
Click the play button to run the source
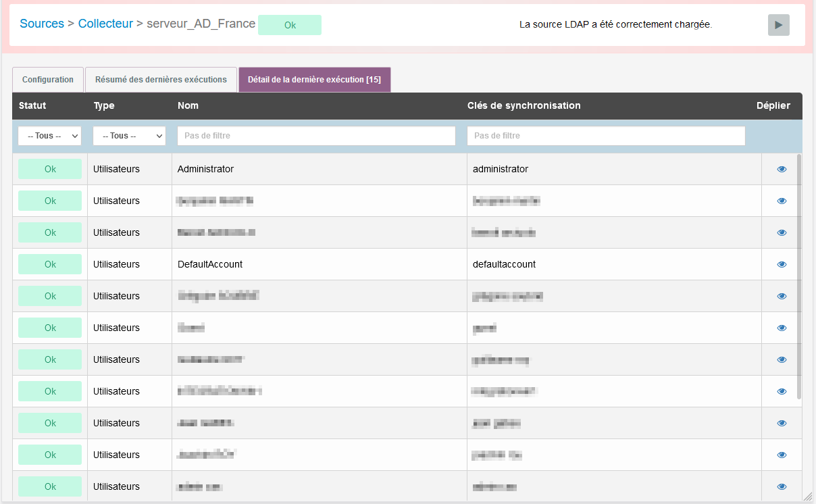(x=778, y=25)
